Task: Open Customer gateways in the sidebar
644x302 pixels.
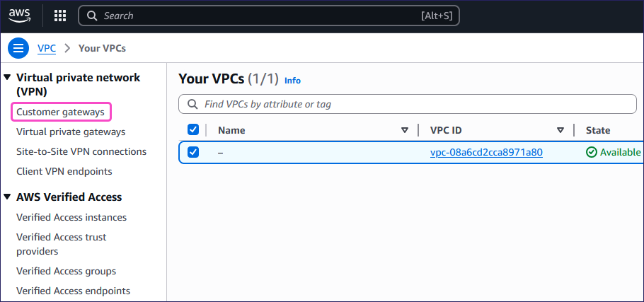Action: (61, 112)
